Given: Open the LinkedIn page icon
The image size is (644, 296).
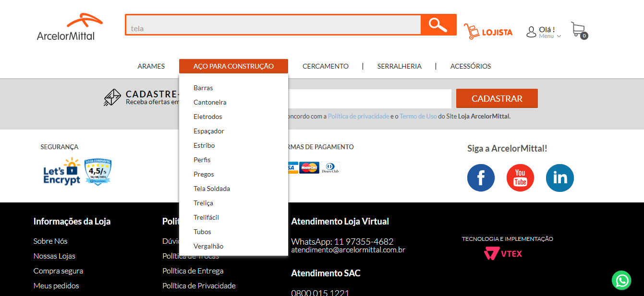Looking at the screenshot, I should click(560, 178).
